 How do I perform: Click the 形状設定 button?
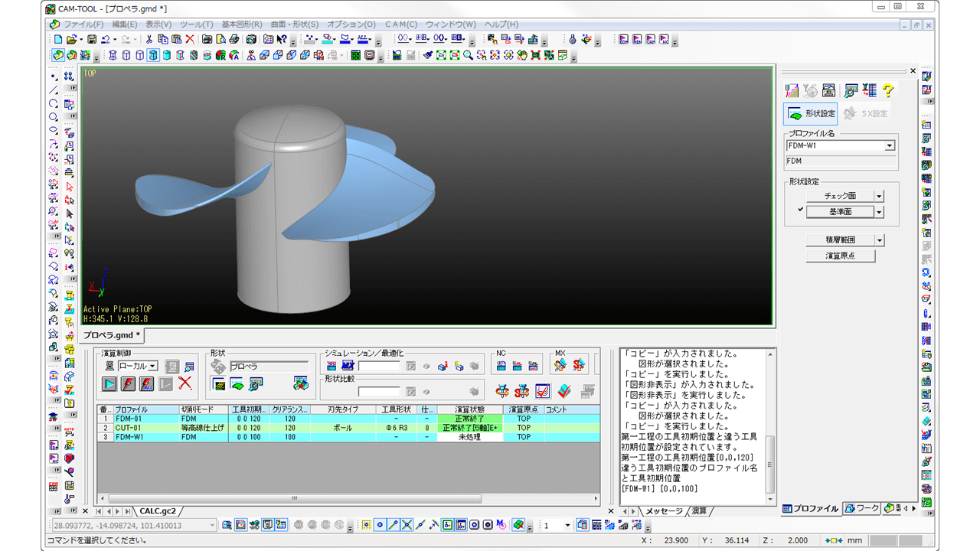810,114
